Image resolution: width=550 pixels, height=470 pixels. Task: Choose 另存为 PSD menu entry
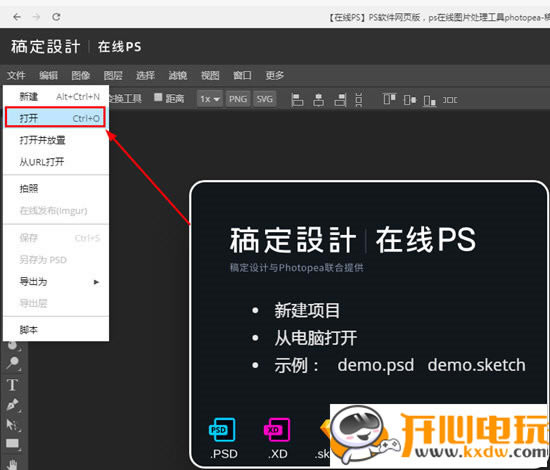[56, 260]
